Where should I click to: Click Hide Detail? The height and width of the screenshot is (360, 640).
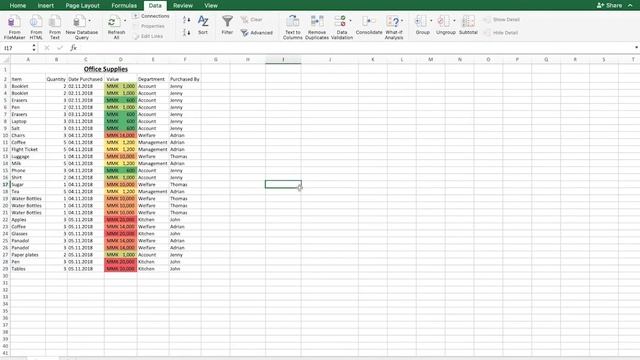click(501, 33)
